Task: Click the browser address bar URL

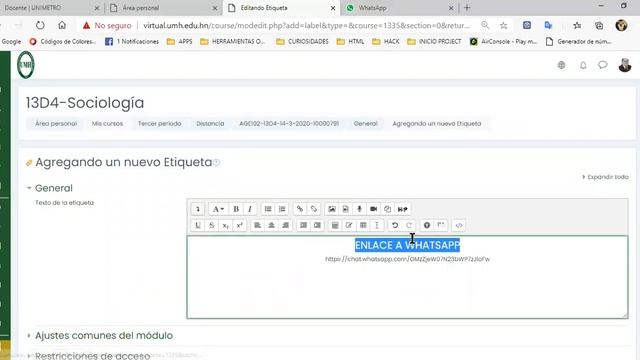Action: pyautogui.click(x=306, y=25)
